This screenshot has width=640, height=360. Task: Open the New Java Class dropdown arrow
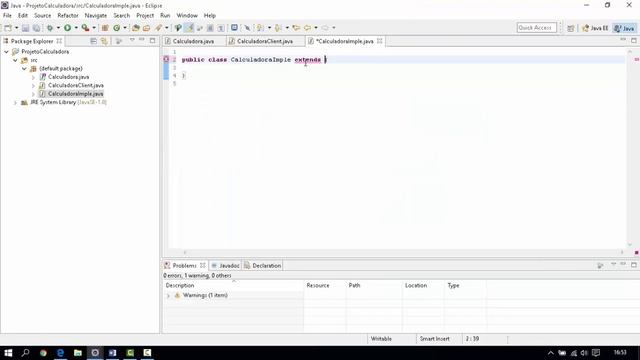pos(125,28)
